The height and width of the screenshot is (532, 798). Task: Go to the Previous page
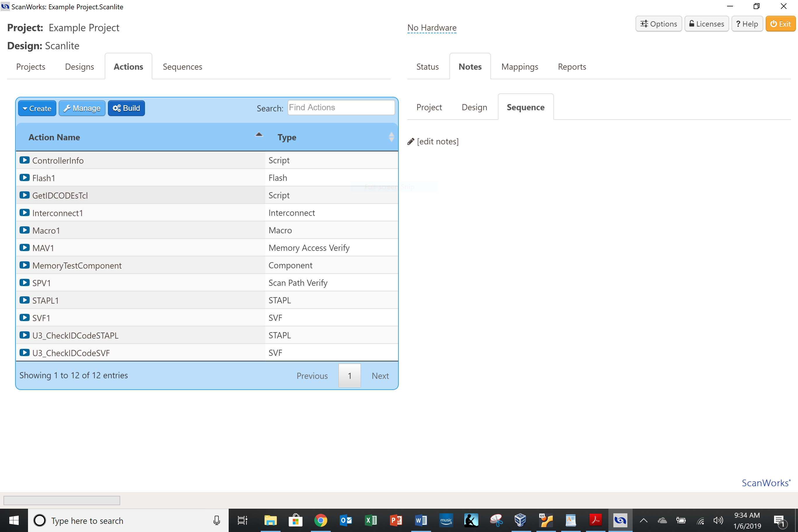pyautogui.click(x=312, y=376)
